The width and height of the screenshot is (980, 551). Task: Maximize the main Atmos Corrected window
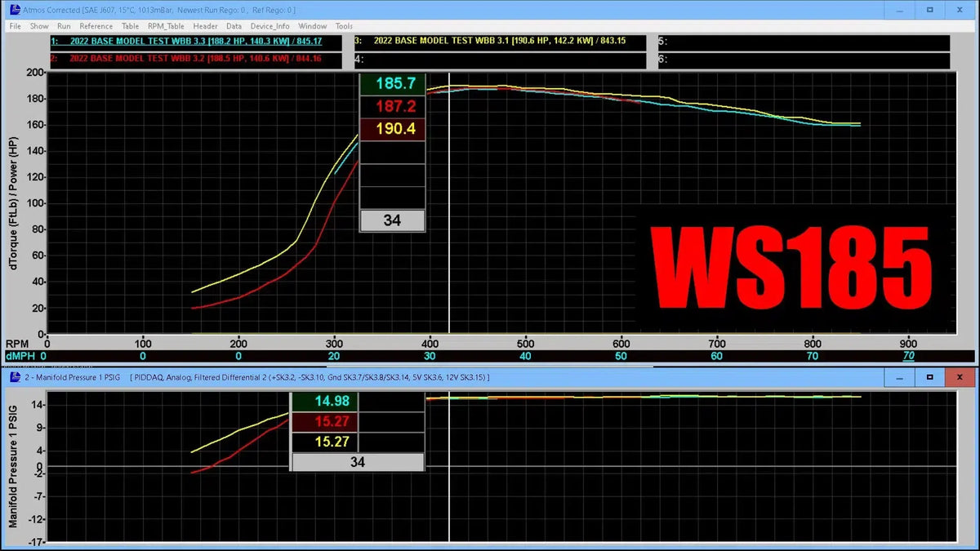929,10
